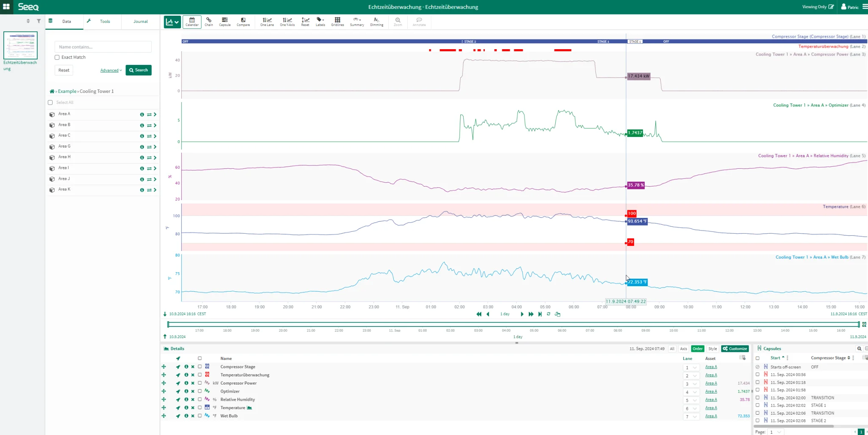Check capsule starting 11. Sep. 2024 02:02
The height and width of the screenshot is (435, 868).
tap(757, 405)
